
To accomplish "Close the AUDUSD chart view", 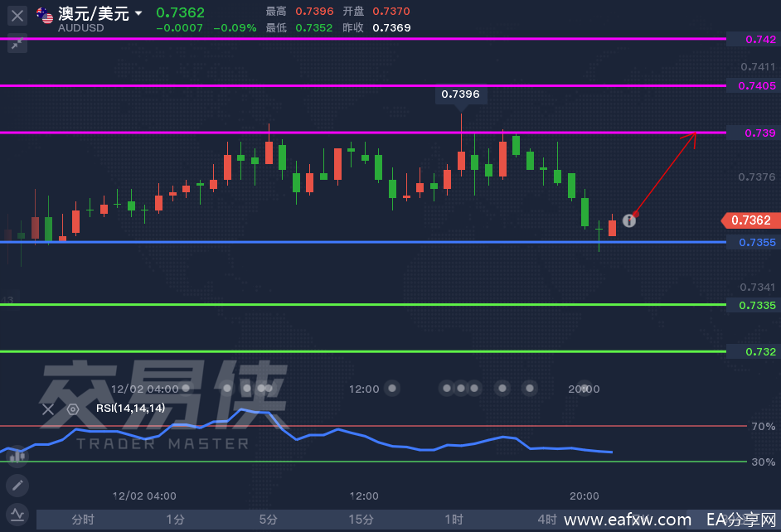I will point(17,16).
